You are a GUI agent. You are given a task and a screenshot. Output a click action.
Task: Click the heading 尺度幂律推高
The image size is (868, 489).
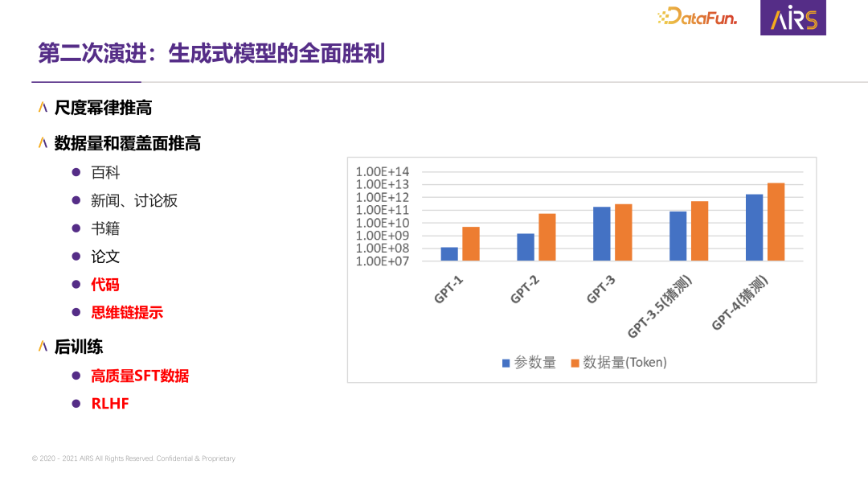103,108
